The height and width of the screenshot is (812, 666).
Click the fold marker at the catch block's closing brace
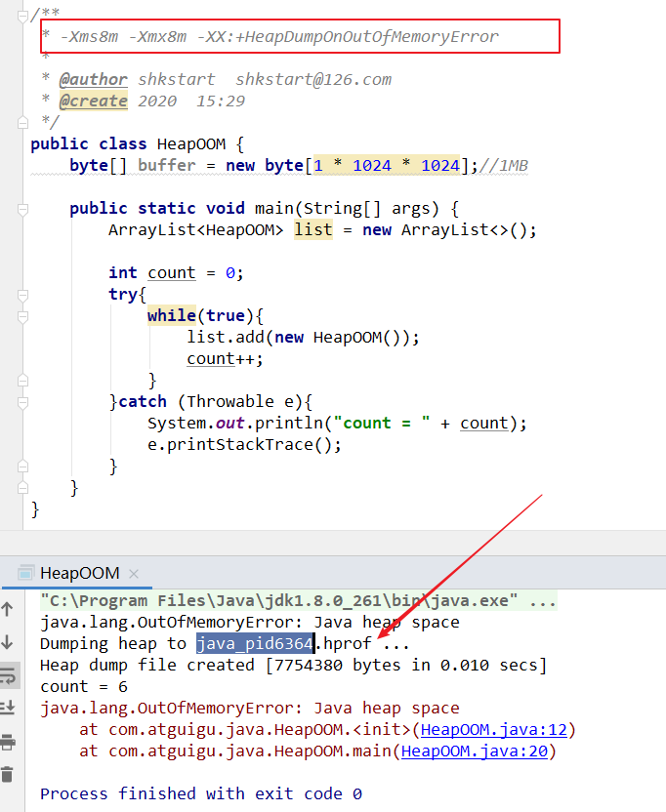[x=22, y=467]
